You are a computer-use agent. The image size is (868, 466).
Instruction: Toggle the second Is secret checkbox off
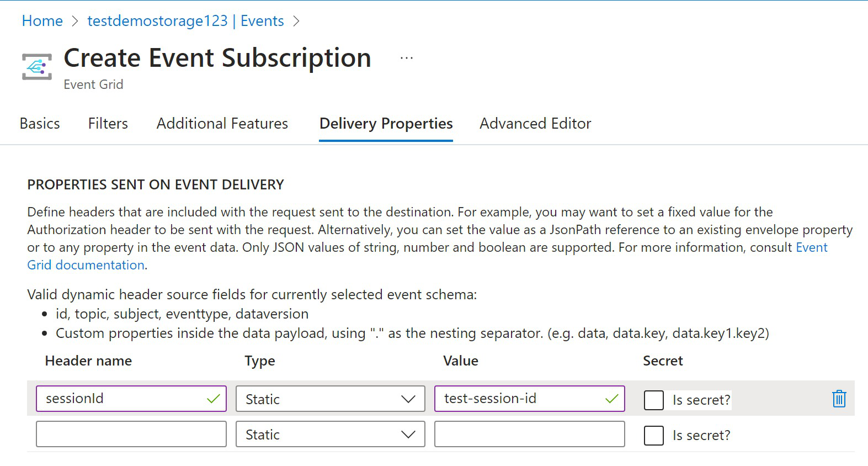(653, 435)
